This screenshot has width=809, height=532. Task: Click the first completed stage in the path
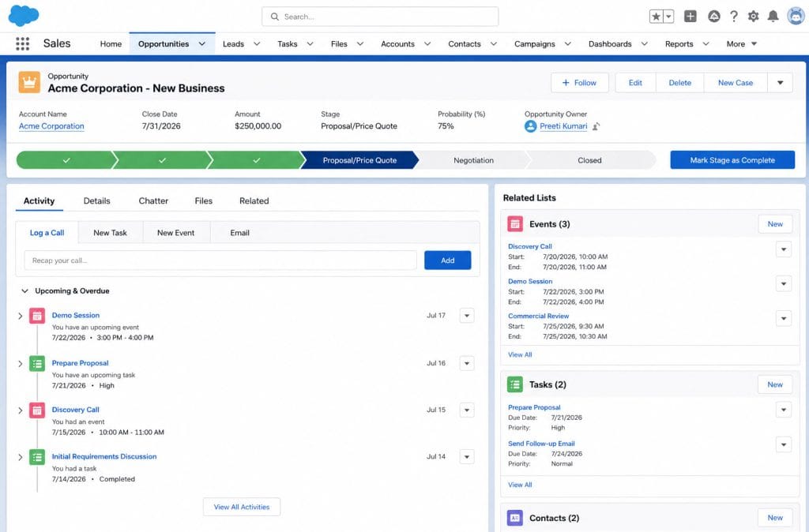65,160
